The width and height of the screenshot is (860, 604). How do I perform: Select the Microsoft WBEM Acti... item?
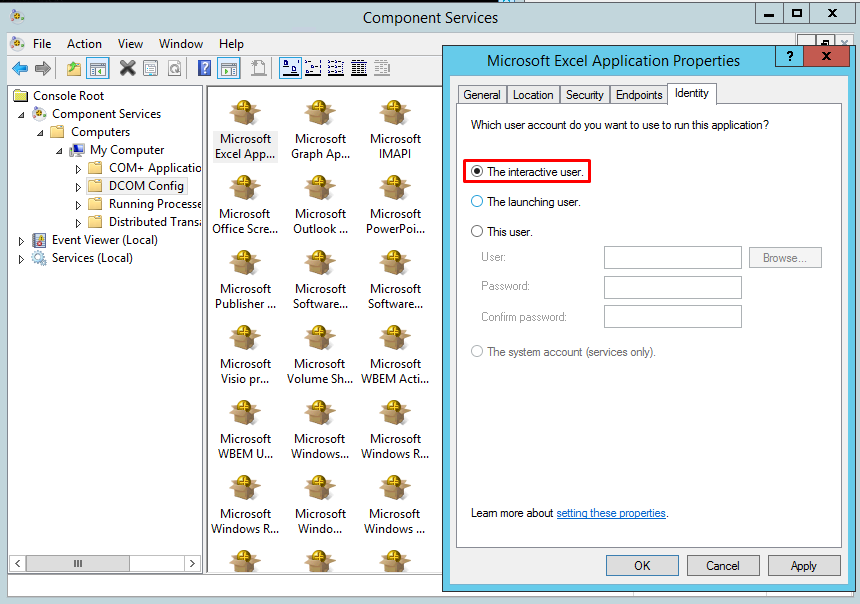[395, 356]
